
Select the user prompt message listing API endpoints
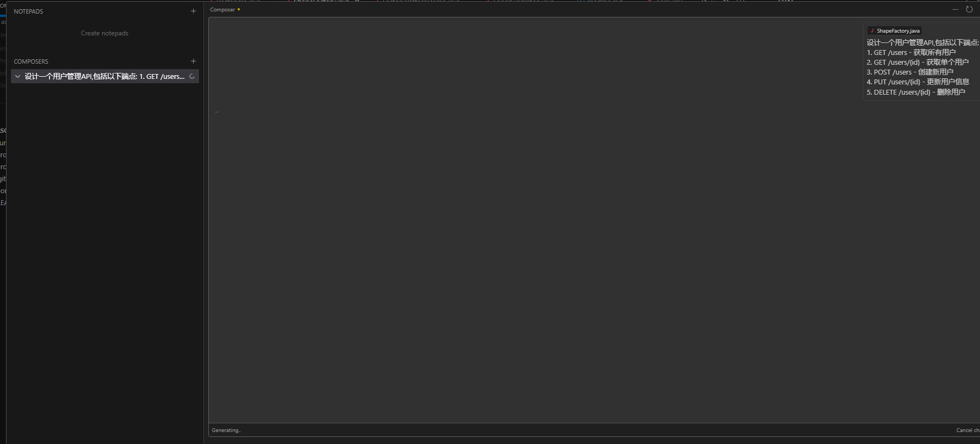point(922,67)
